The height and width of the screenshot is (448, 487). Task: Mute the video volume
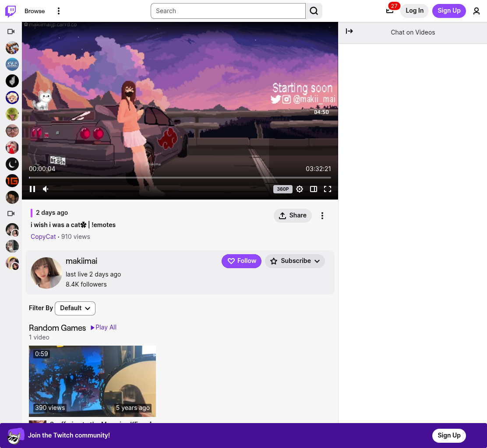[46, 189]
